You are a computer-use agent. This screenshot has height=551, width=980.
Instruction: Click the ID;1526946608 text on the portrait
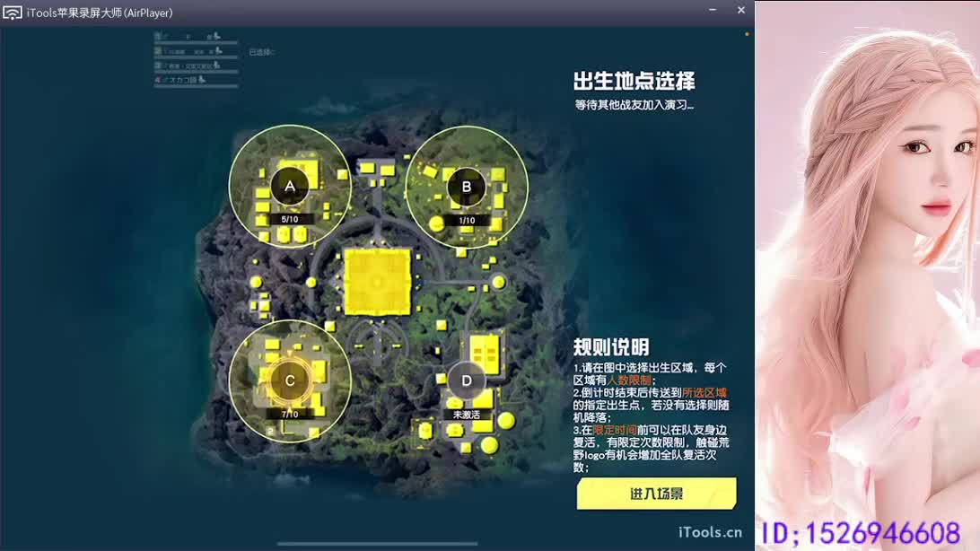(x=861, y=534)
